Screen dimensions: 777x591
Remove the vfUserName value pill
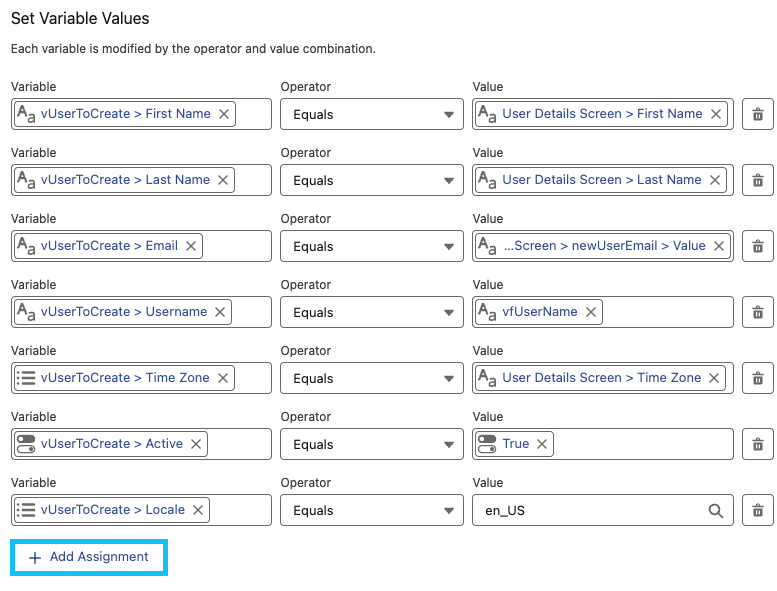coord(591,312)
